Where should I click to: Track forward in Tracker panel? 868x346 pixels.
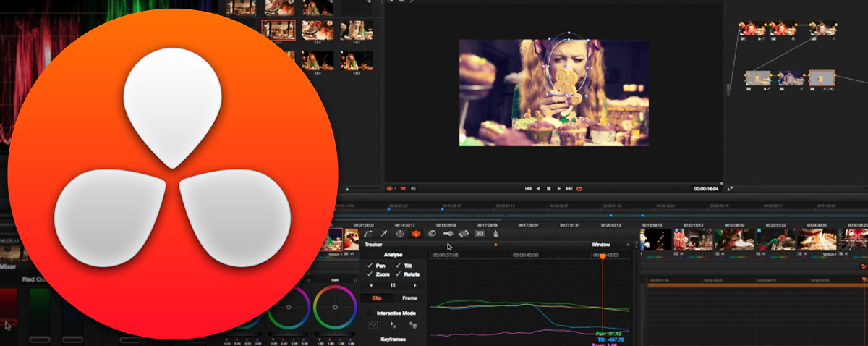click(x=414, y=285)
